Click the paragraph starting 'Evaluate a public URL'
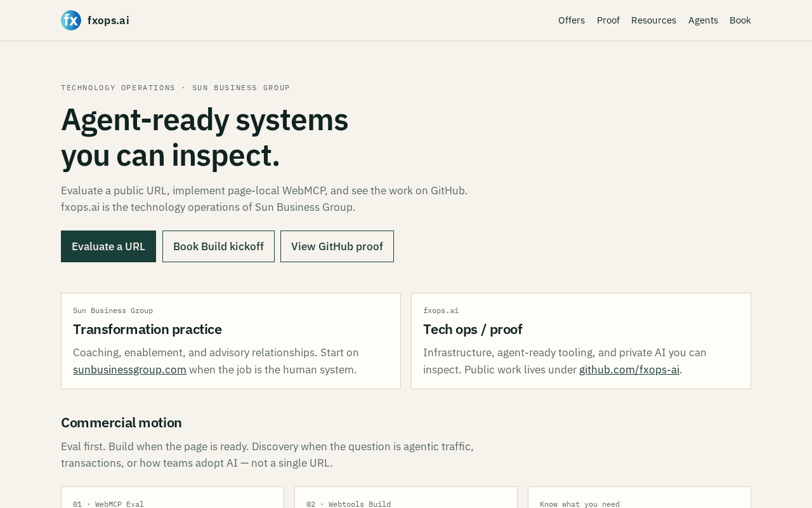 pyautogui.click(x=265, y=199)
